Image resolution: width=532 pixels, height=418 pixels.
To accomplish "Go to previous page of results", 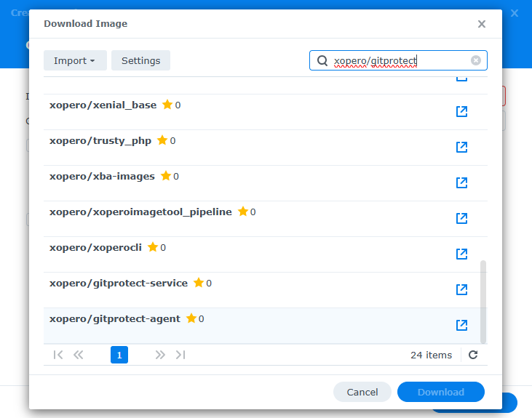I will (79, 355).
